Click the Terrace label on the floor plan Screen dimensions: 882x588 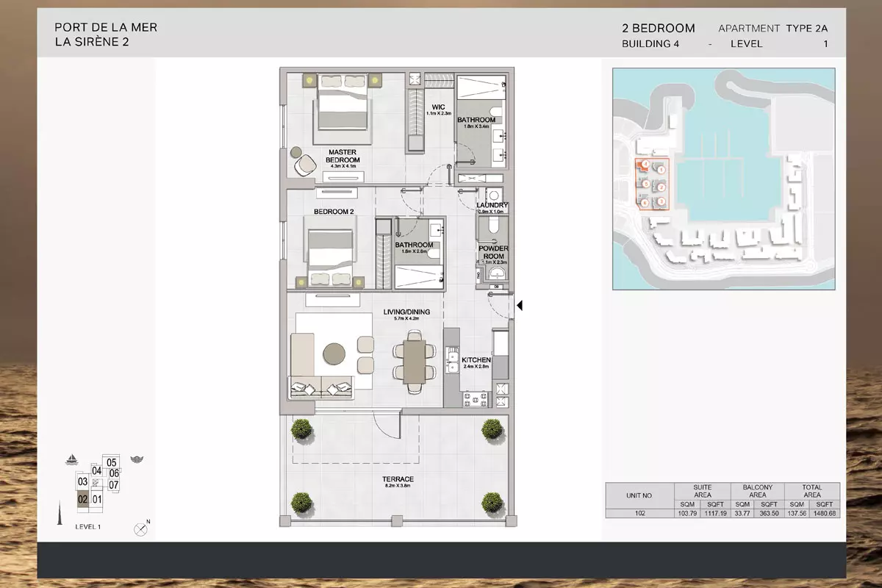(398, 480)
